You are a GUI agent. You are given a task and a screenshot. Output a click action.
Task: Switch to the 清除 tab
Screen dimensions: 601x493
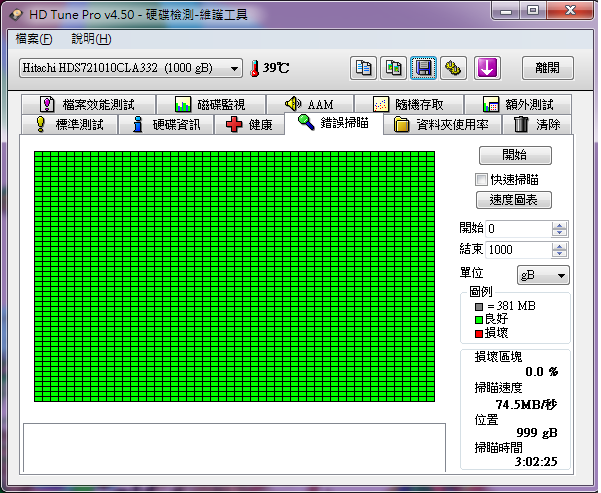pyautogui.click(x=537, y=125)
